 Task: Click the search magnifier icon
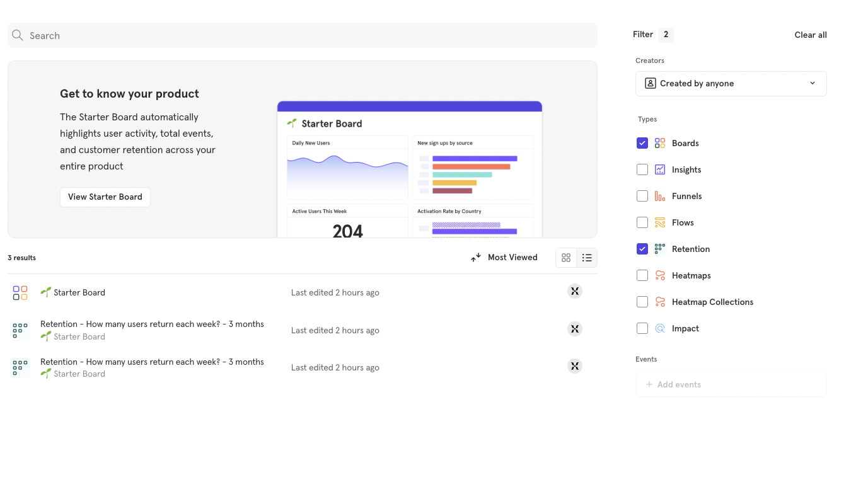point(17,35)
